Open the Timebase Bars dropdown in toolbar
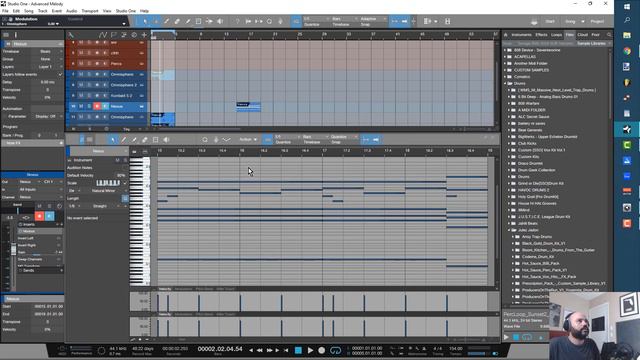 345,19
